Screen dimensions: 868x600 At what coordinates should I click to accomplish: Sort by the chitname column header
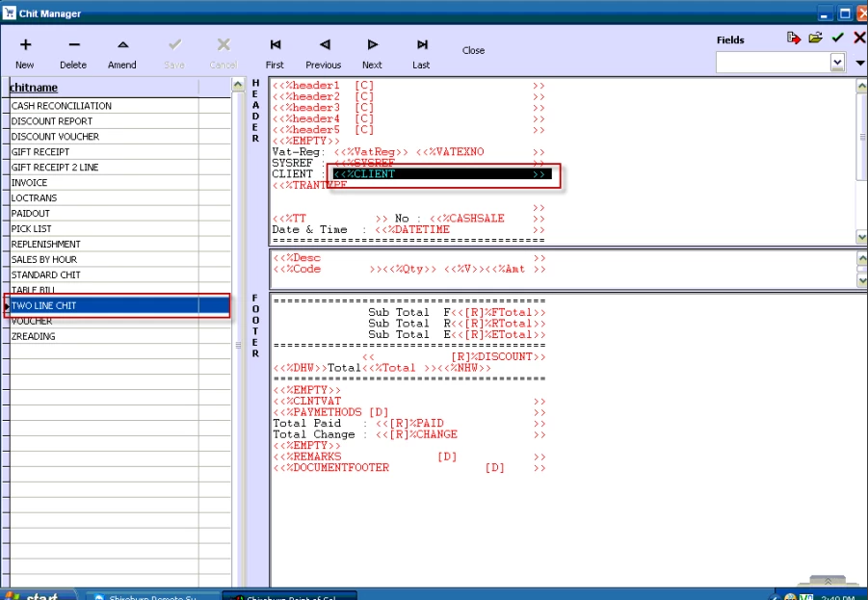(34, 88)
